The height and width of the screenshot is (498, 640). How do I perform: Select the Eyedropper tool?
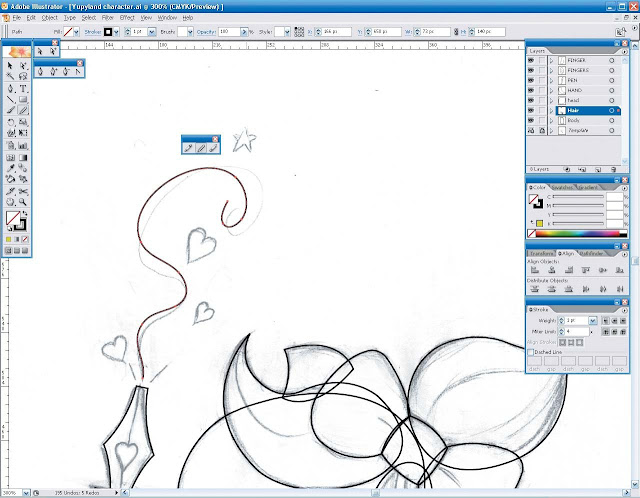pyautogui.click(x=11, y=168)
